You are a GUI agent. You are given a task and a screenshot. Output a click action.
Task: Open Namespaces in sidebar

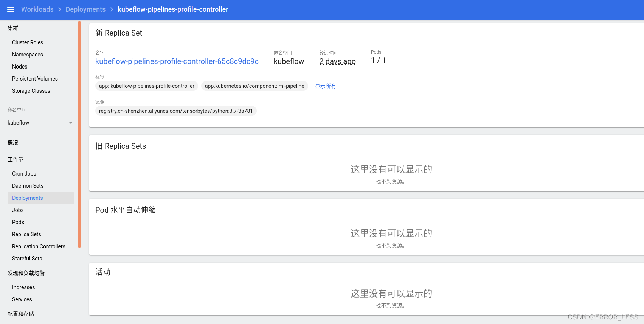point(28,55)
